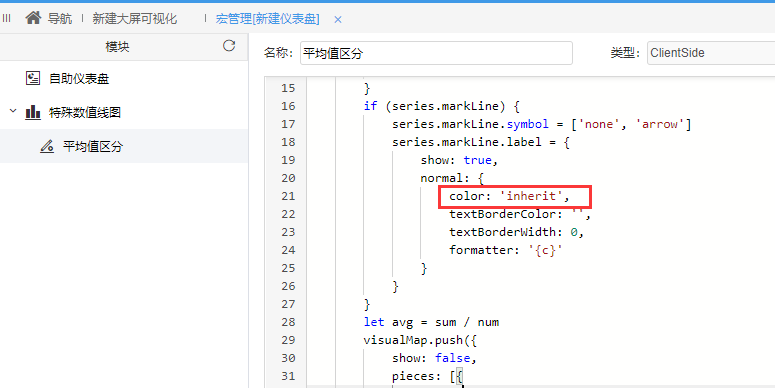The image size is (775, 388).
Task: Open the 导航 tab
Action: 59,19
